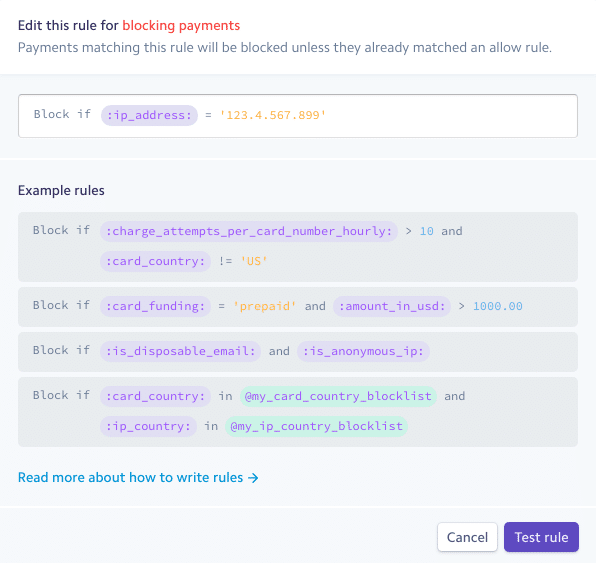Select the :charge_attempts_per_card_number_hourly: example token
The image size is (596, 563).
pos(249,231)
